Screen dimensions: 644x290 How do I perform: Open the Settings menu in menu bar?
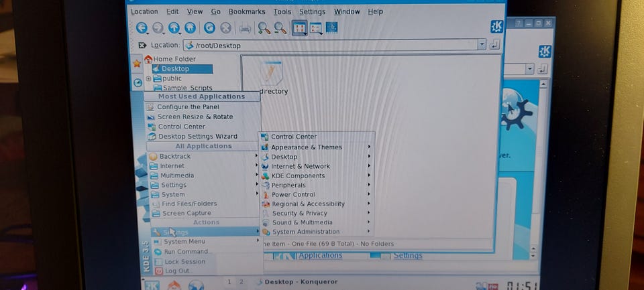tap(312, 12)
